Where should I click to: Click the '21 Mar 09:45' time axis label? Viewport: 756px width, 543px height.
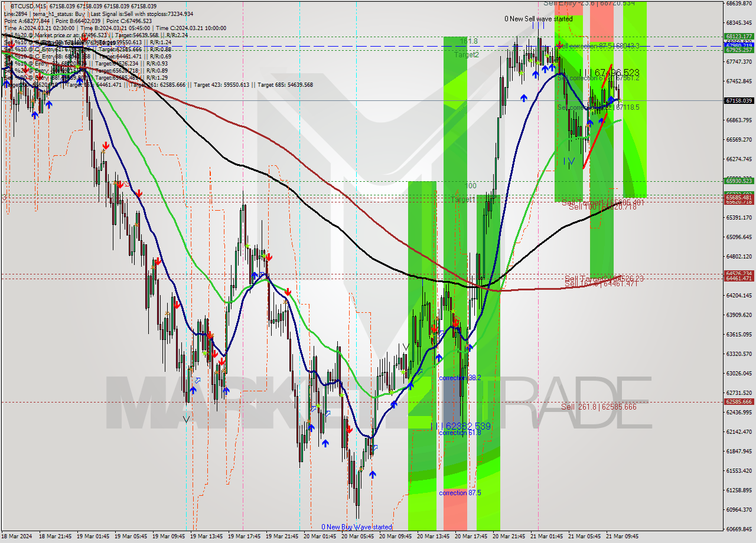tap(623, 537)
